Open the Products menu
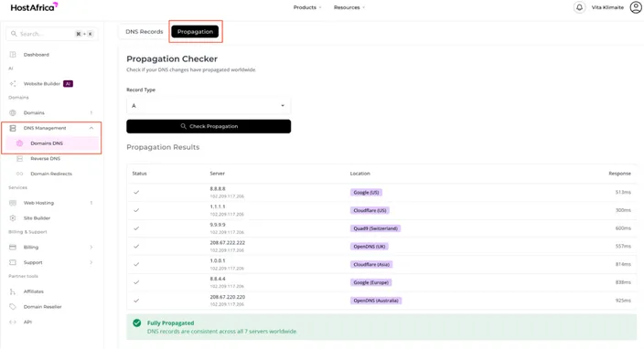 [x=307, y=7]
